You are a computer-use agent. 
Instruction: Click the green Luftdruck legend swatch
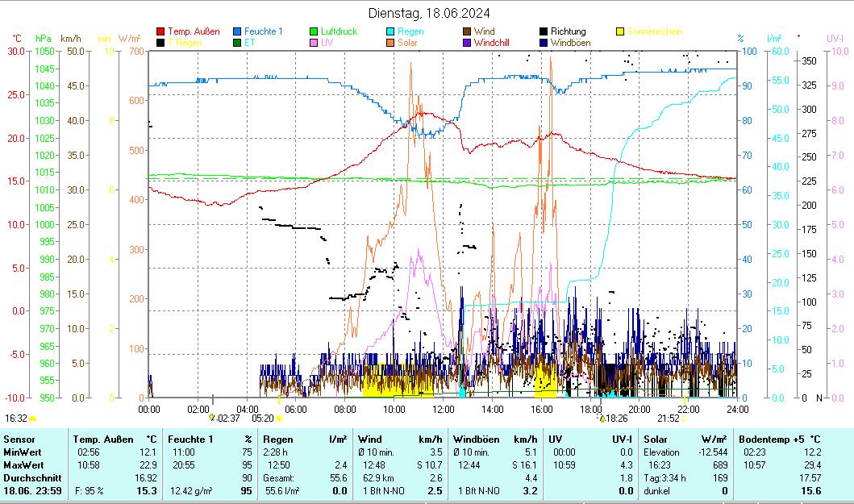pyautogui.click(x=313, y=31)
